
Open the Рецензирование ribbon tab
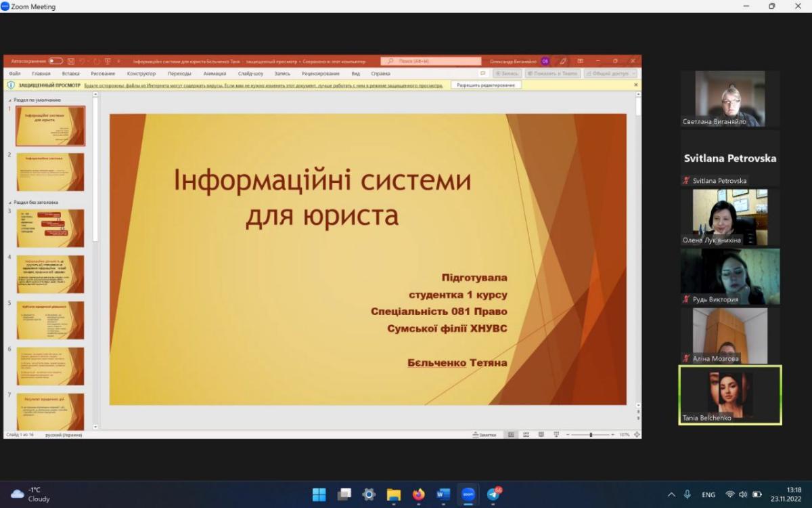pyautogui.click(x=321, y=73)
